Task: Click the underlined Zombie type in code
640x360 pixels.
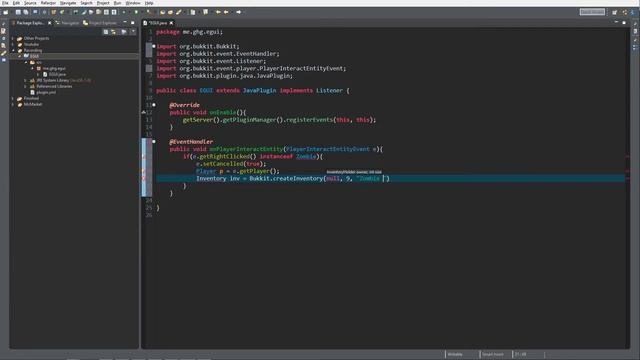Action: point(306,156)
